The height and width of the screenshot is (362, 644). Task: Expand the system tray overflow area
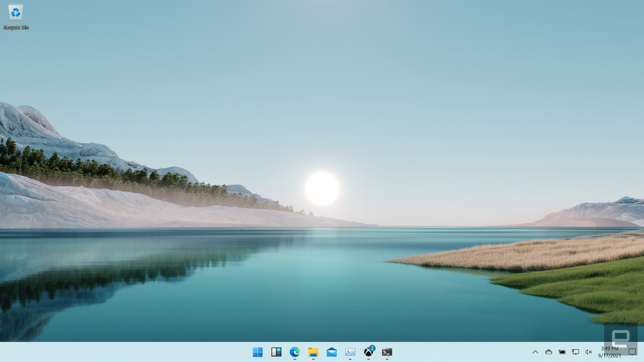coord(535,352)
